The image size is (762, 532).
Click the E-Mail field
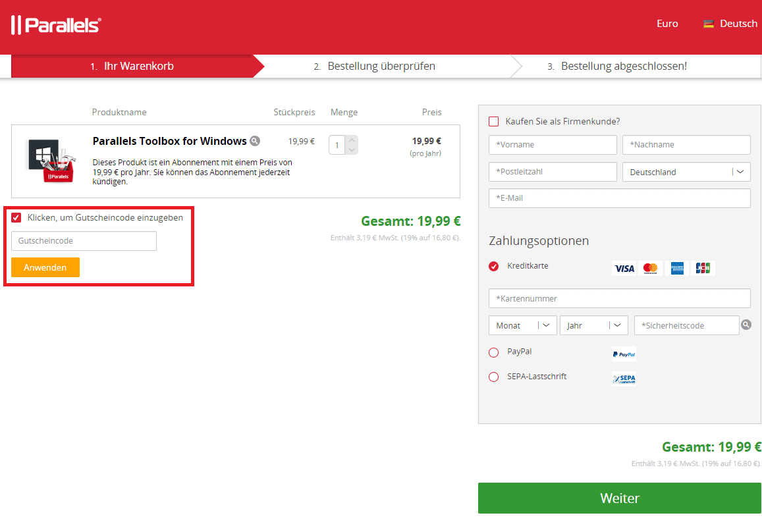pos(620,198)
